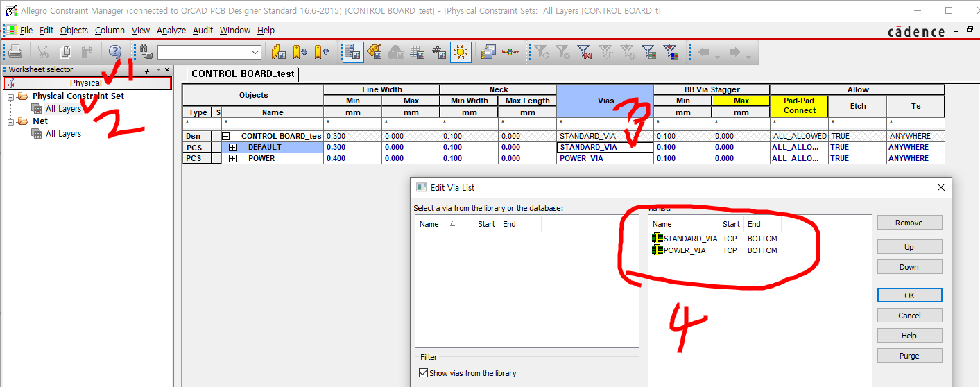Click the All Layers sheet icon under Physical Constraint Set

[x=37, y=108]
